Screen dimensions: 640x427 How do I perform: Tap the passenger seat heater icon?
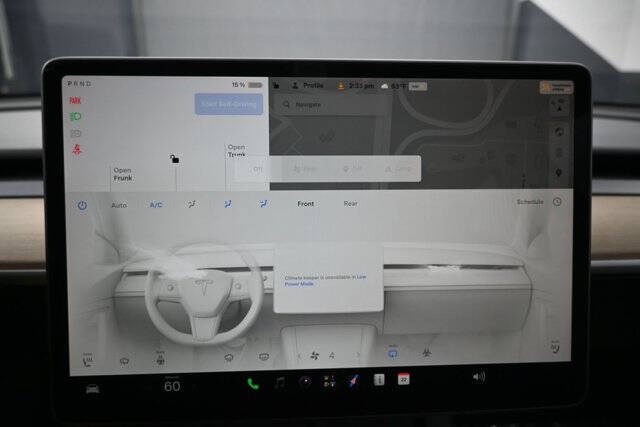[556, 347]
